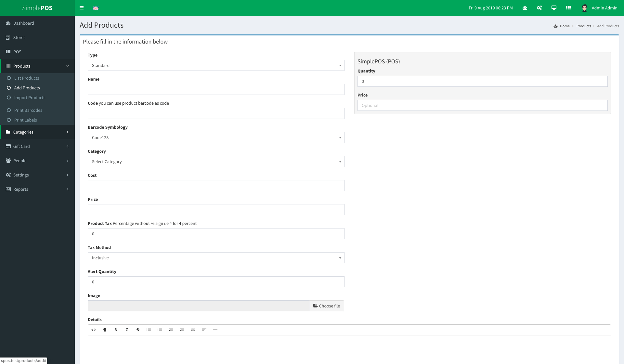The height and width of the screenshot is (364, 624).
Task: Click the main Price input field
Action: coord(216,210)
